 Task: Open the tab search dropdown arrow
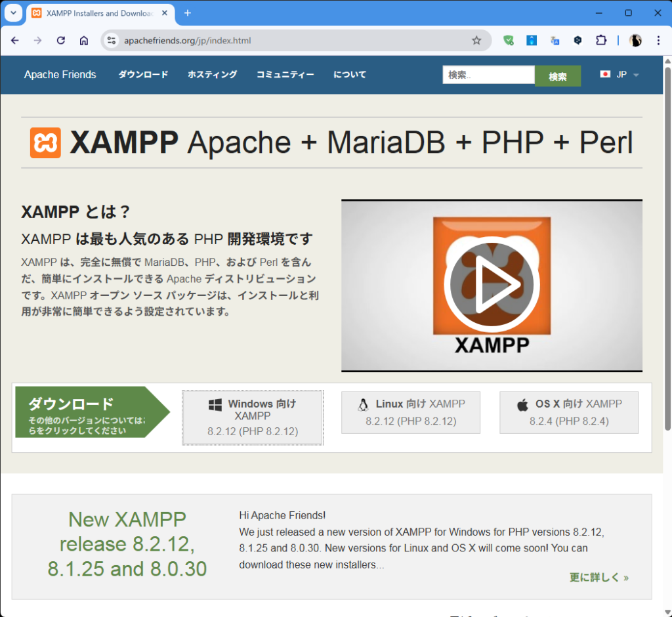pos(13,13)
